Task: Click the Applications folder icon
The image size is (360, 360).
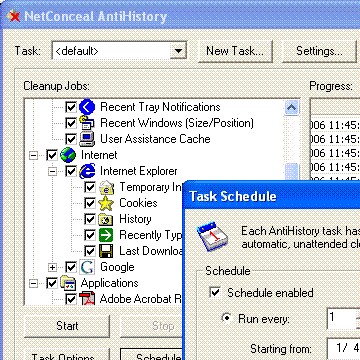Action: (x=68, y=283)
